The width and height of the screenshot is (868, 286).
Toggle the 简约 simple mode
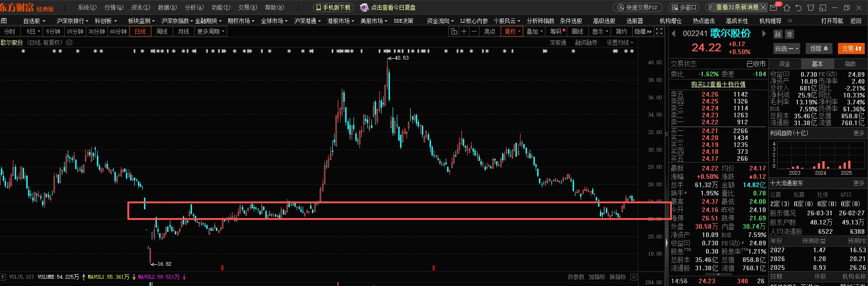(622, 31)
